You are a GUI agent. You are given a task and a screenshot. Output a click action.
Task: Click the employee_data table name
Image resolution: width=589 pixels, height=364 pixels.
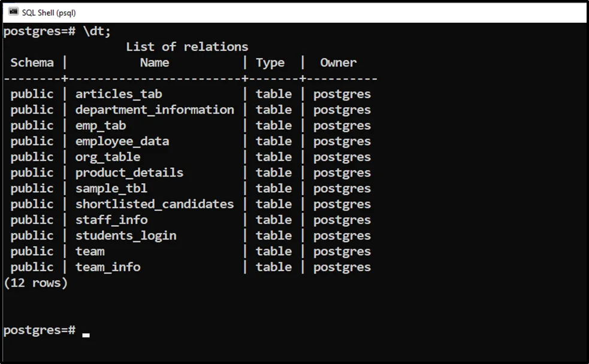(122, 141)
